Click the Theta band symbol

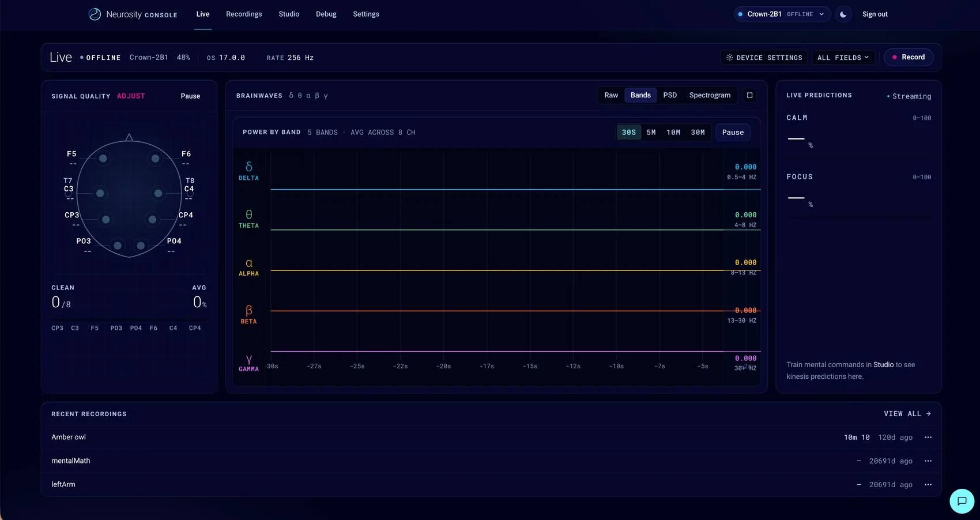point(249,214)
